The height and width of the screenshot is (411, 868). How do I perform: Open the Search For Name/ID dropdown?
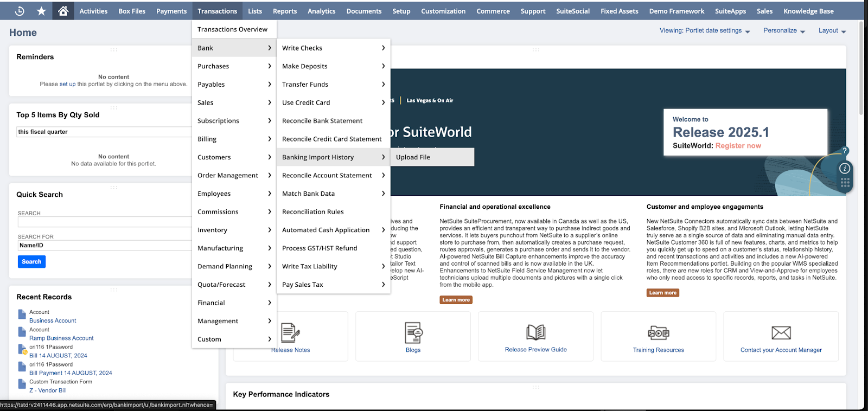pyautogui.click(x=104, y=246)
